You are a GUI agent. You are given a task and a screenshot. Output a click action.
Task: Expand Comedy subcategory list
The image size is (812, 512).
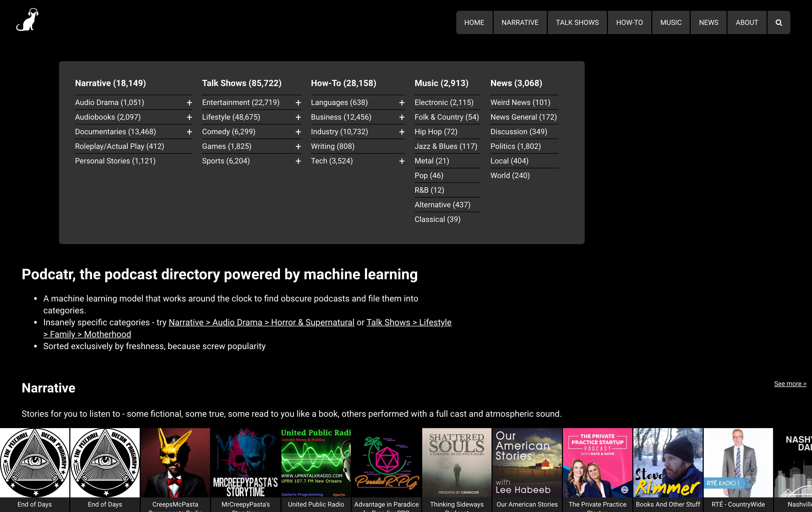[x=298, y=132]
